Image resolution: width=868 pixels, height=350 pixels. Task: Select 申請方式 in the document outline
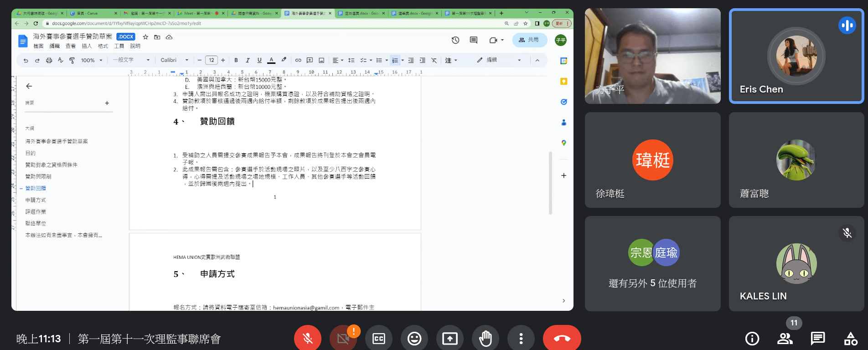(x=36, y=200)
